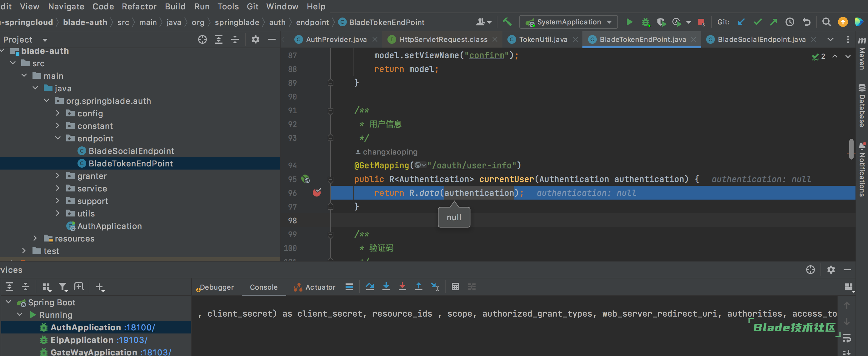This screenshot has width=868, height=356.
Task: Collapse the Spring Boot services node
Action: pos(9,302)
